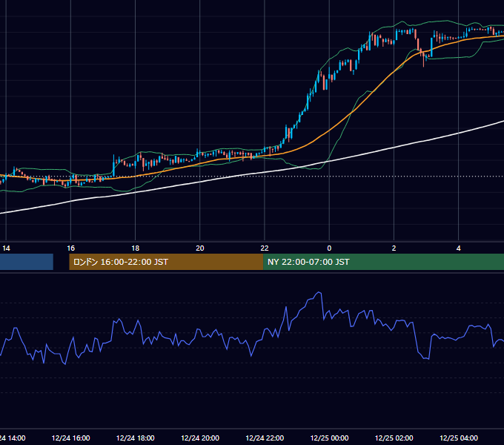Click the 16 hour label on the upper axis
Image resolution: width=504 pixels, height=445 pixels.
tap(70, 248)
